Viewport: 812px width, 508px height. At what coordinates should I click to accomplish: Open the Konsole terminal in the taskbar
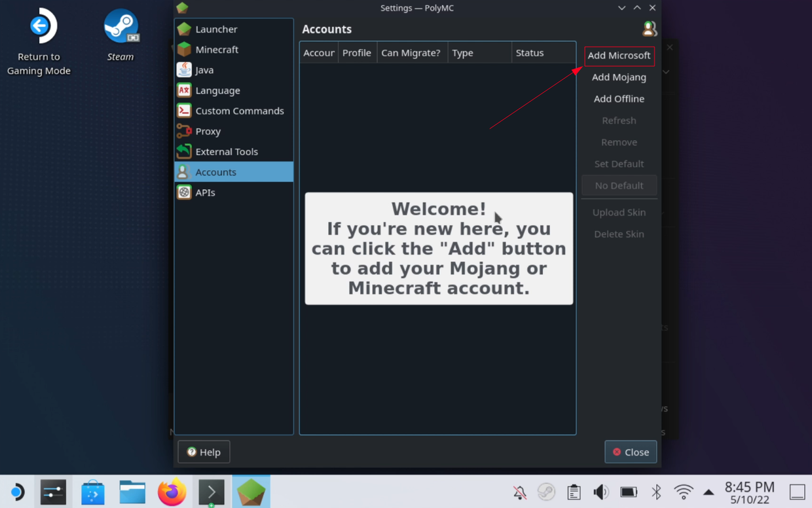[x=212, y=492]
